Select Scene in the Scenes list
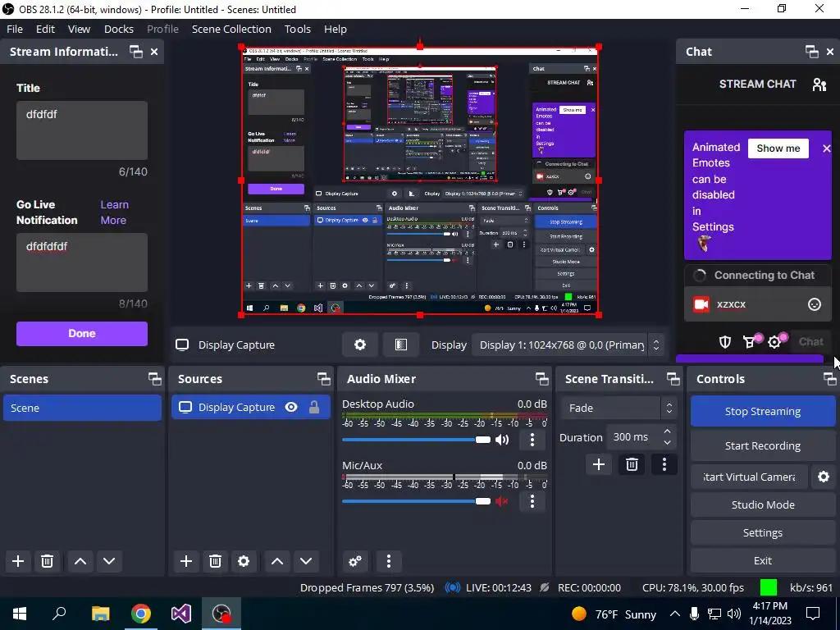This screenshot has height=630, width=840. pyautogui.click(x=82, y=409)
